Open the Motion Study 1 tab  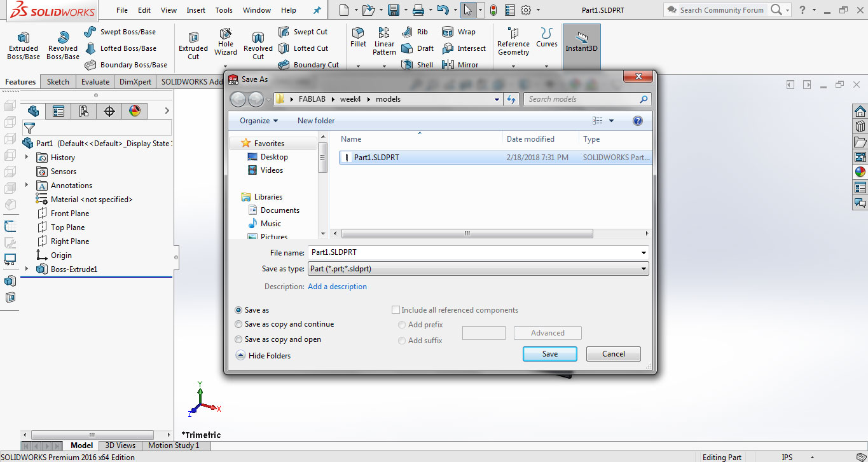174,445
